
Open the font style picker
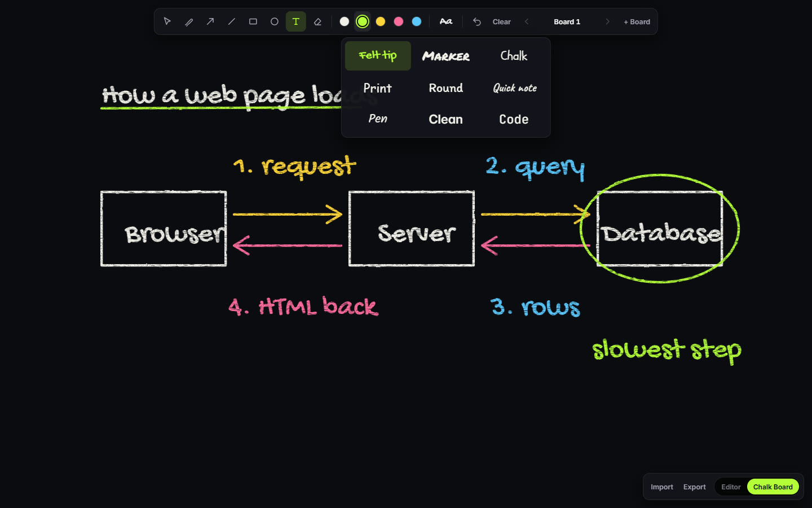click(x=446, y=21)
